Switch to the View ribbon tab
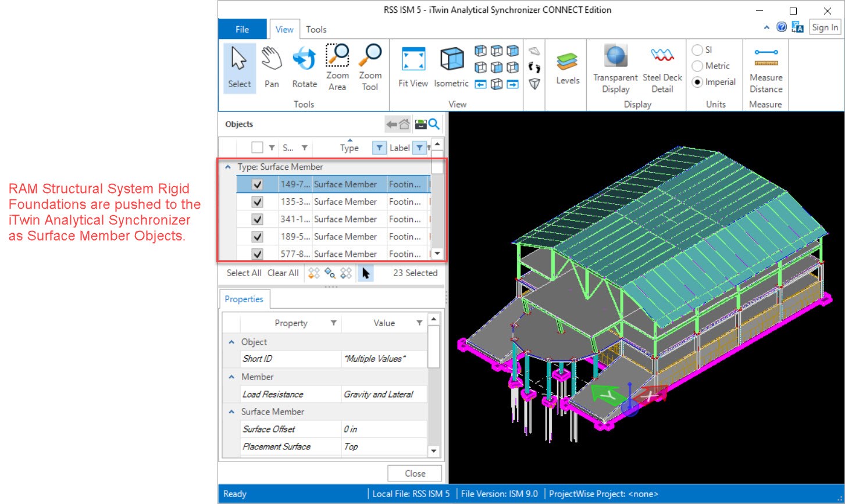The width and height of the screenshot is (845, 504). pyautogui.click(x=284, y=29)
